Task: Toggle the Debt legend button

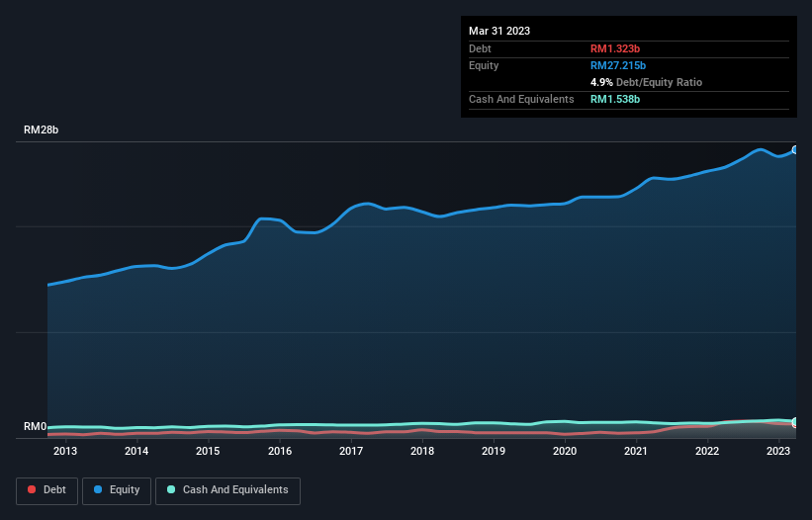Action: (x=45, y=489)
